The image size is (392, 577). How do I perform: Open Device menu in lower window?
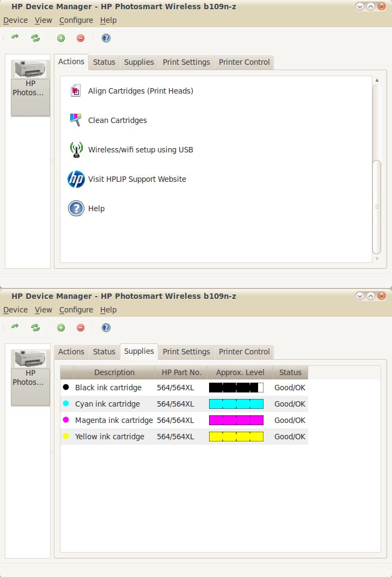click(x=15, y=310)
